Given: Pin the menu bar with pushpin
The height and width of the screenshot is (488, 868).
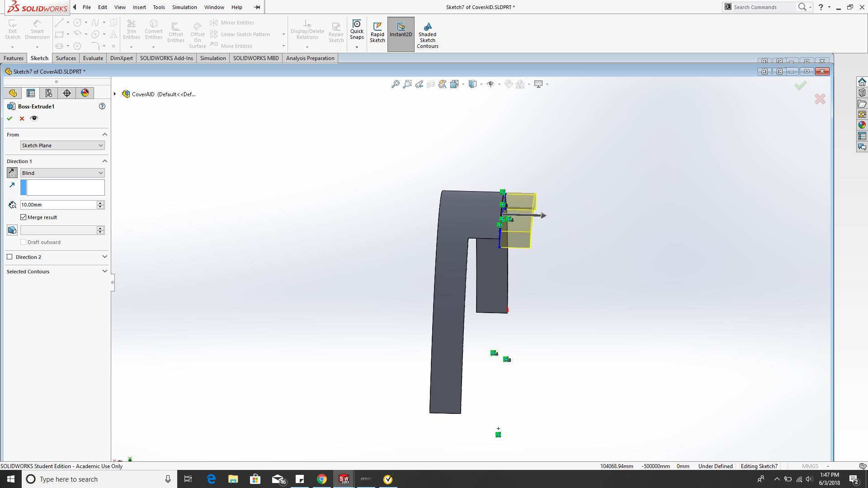Looking at the screenshot, I should [257, 7].
